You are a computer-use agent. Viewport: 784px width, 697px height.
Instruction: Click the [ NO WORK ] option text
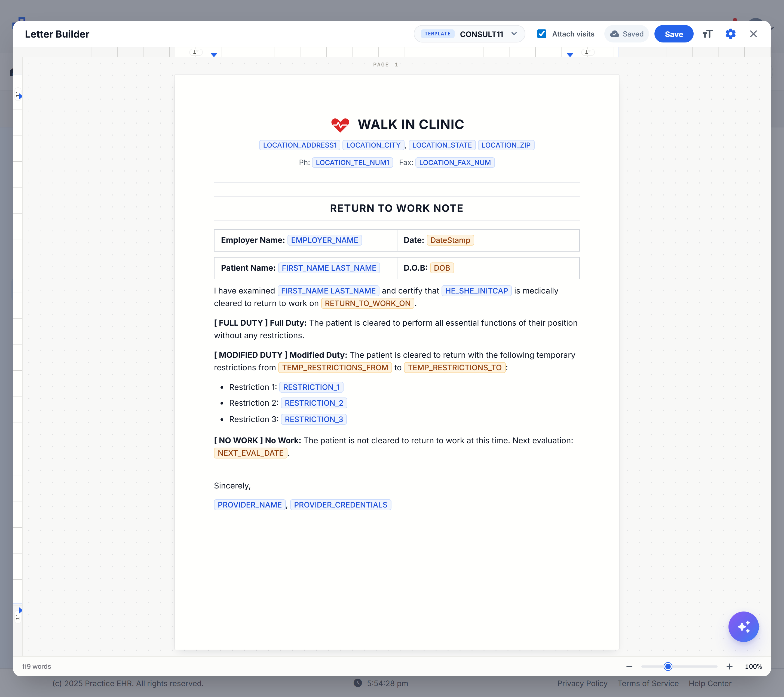(238, 441)
